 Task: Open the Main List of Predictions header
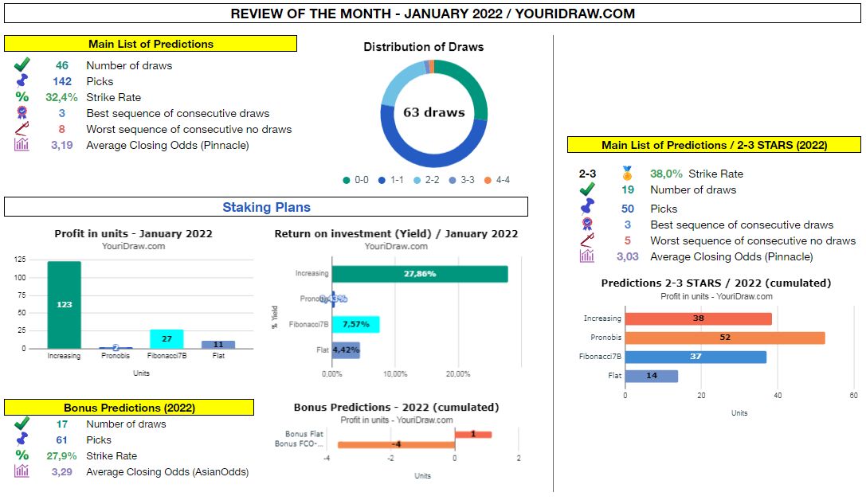151,44
